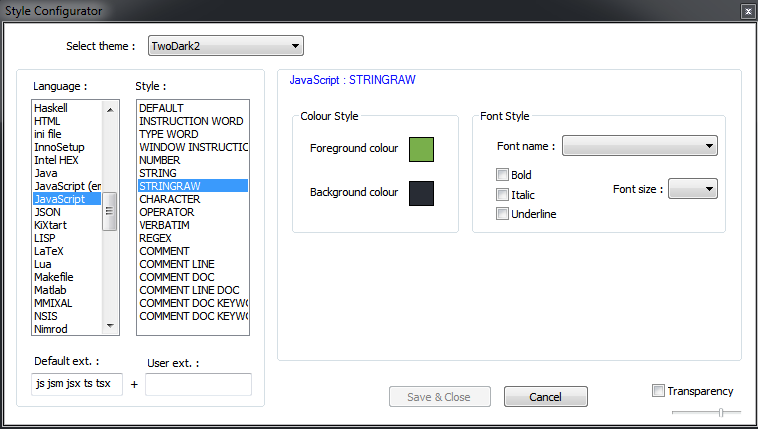Select KiXtart in the Language list
Viewport: 758px width, 429px height.
click(x=67, y=225)
